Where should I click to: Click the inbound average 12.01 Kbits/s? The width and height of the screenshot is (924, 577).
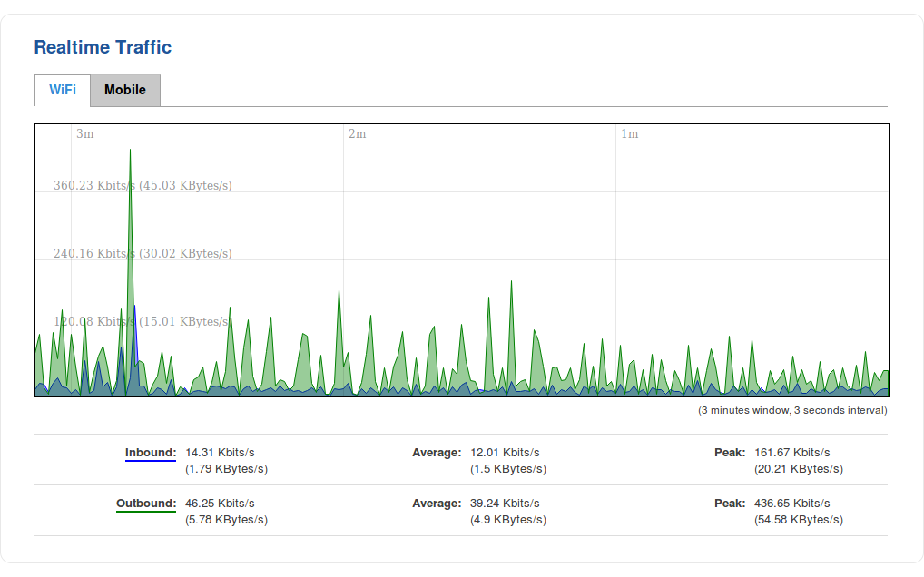[x=505, y=453]
